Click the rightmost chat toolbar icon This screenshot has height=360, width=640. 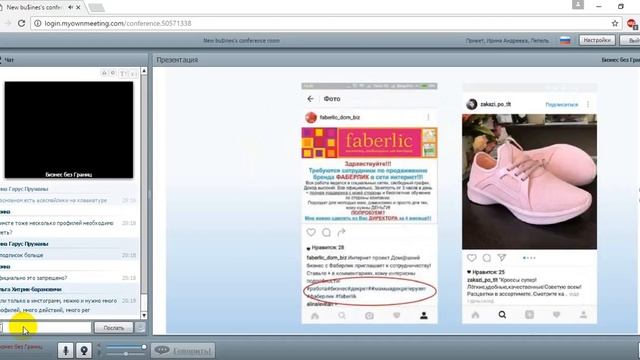133,73
